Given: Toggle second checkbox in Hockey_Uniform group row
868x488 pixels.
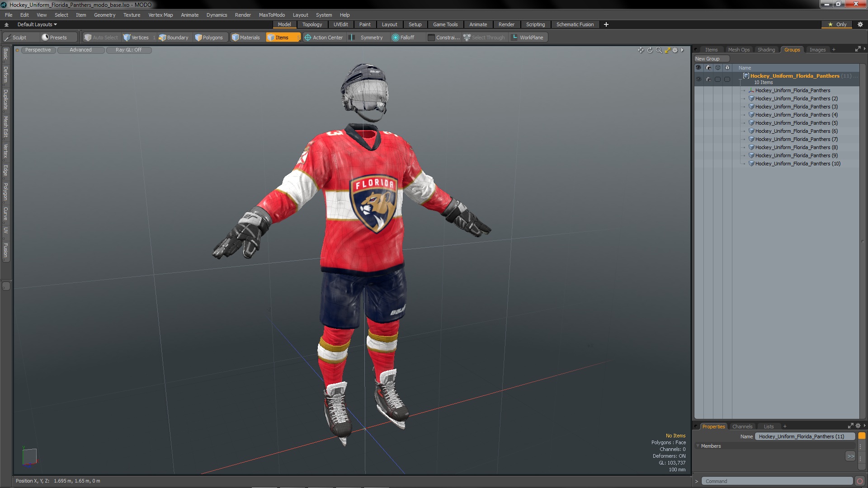Looking at the screenshot, I should tap(727, 80).
